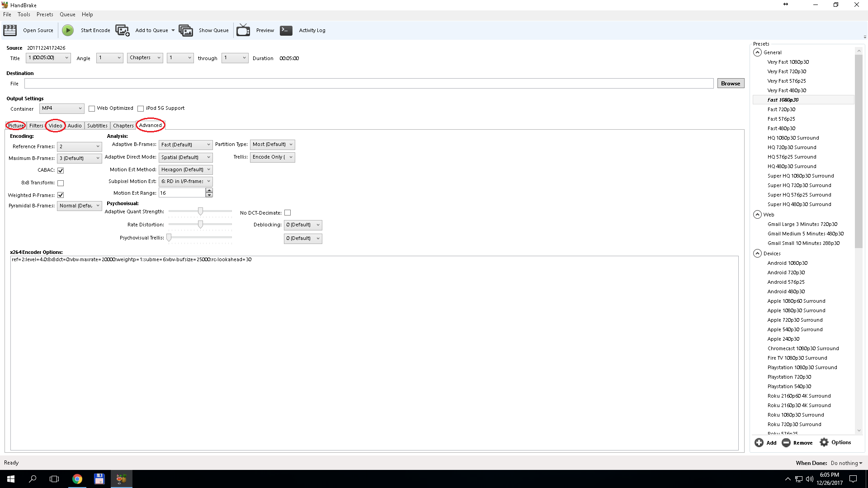Browse for a destination file
The width and height of the screenshot is (868, 488).
(730, 83)
